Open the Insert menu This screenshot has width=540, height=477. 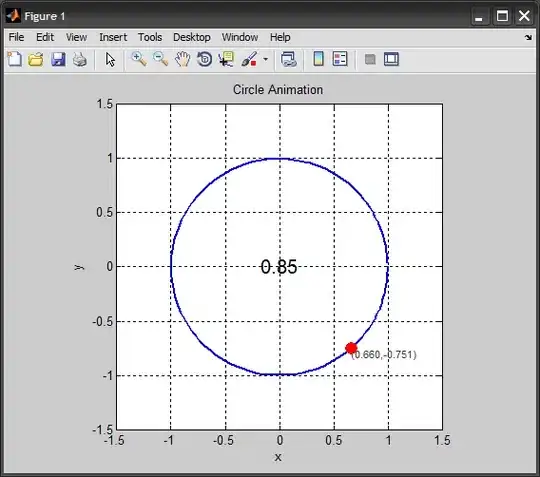coord(113,37)
